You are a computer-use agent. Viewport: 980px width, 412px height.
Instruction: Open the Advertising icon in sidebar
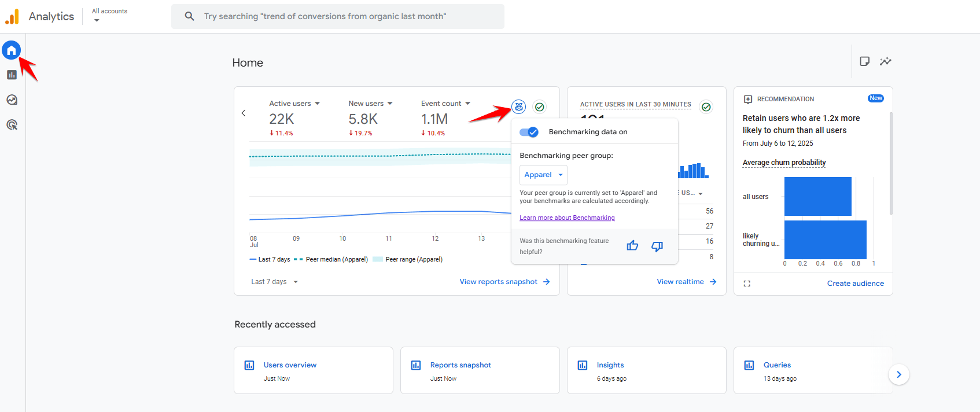[12, 125]
